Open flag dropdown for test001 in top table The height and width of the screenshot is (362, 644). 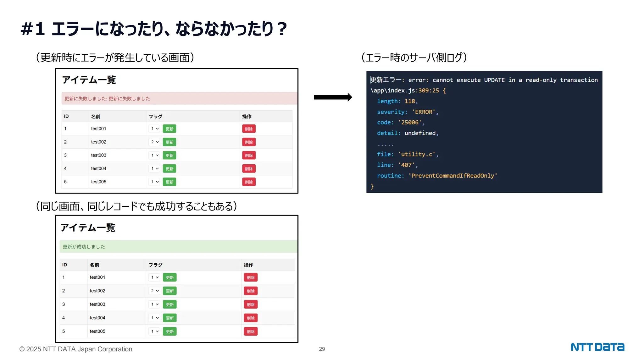pyautogui.click(x=154, y=129)
